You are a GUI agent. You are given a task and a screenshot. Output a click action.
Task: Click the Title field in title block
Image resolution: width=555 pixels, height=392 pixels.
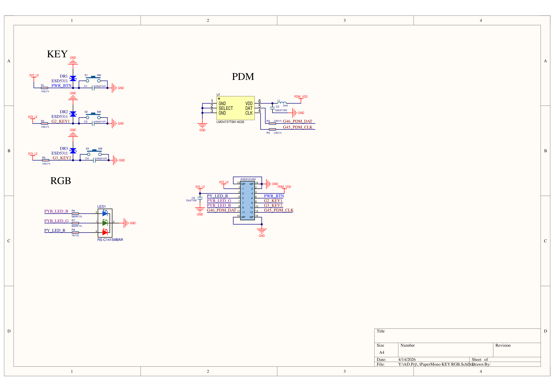coord(458,336)
